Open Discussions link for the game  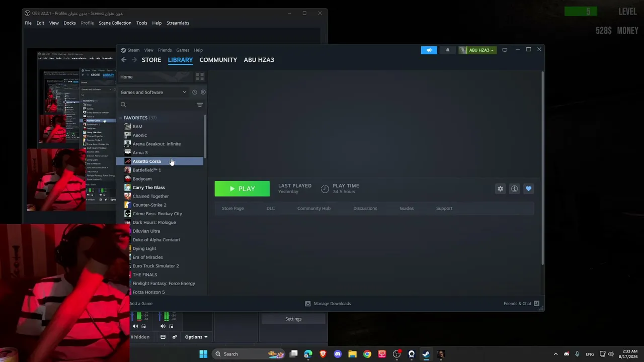tap(365, 208)
